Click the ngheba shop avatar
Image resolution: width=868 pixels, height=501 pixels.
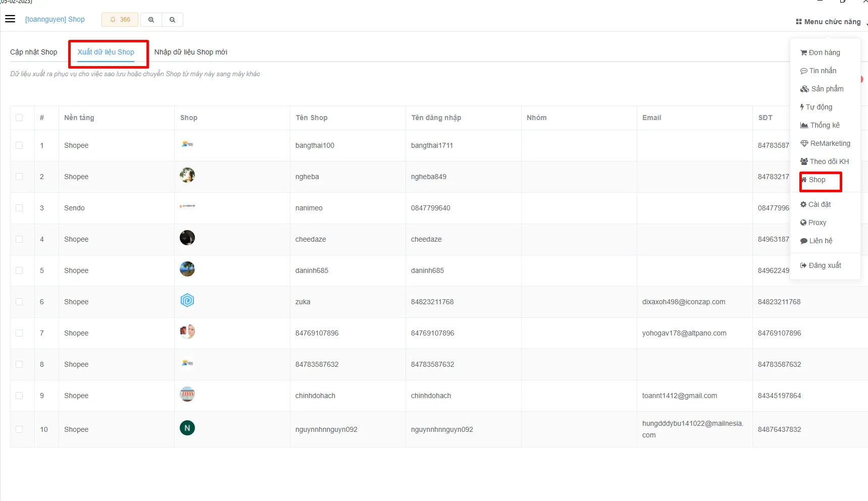[187, 175]
